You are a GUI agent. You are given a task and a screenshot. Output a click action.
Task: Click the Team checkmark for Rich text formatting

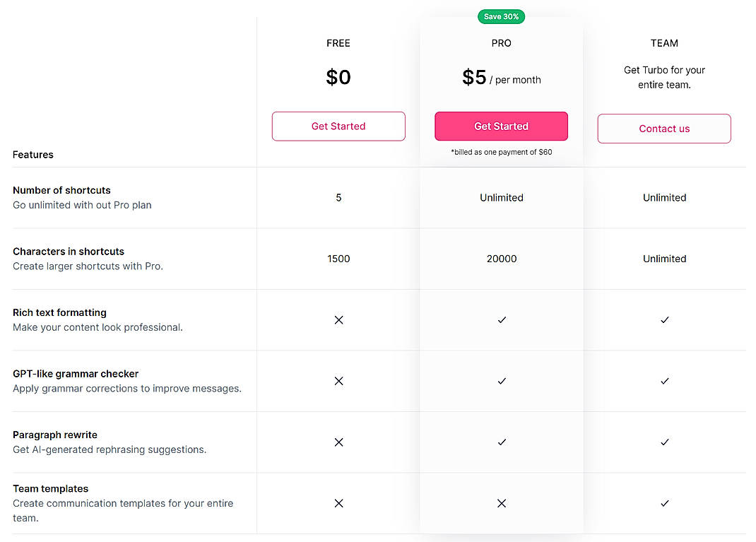tap(665, 319)
